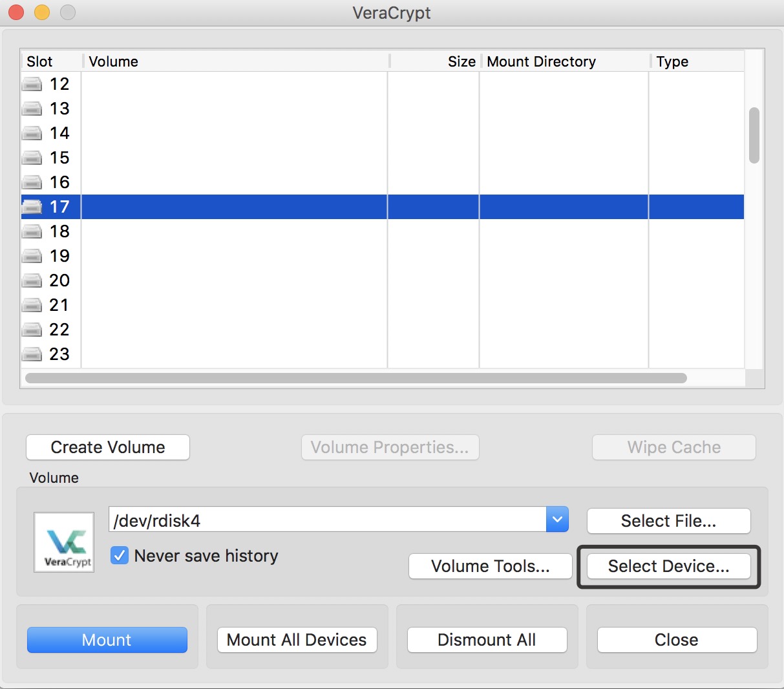Click the drive icon for slot 20
This screenshot has width=784, height=689.
tap(32, 281)
